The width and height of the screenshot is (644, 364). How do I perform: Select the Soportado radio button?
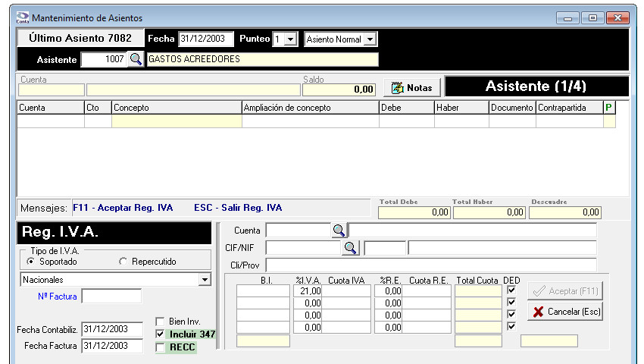coord(31,262)
